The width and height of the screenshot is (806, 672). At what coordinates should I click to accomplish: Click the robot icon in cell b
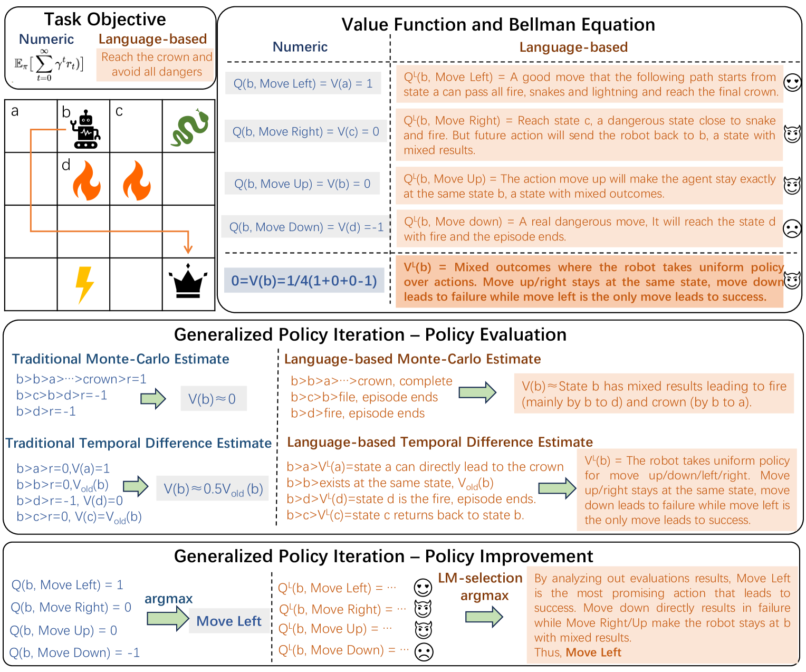point(85,129)
